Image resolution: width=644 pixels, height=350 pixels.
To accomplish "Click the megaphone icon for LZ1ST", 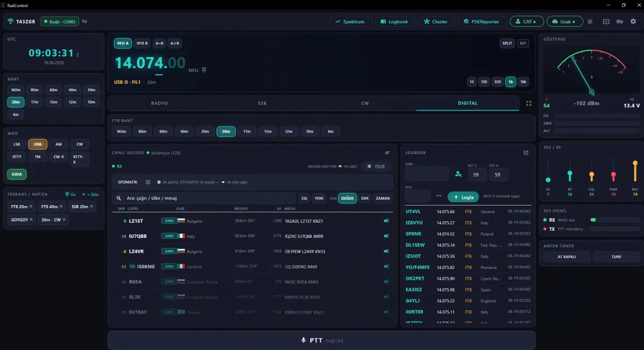I will [x=386, y=221].
